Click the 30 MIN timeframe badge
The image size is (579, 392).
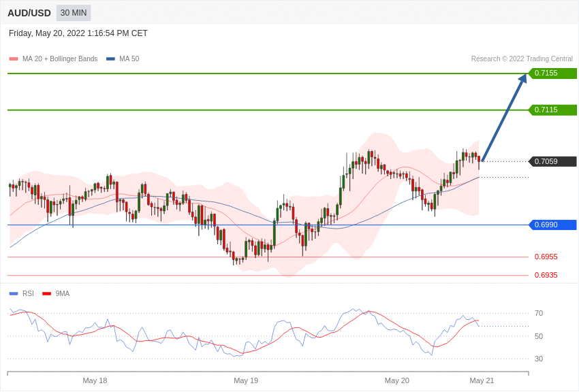[74, 13]
